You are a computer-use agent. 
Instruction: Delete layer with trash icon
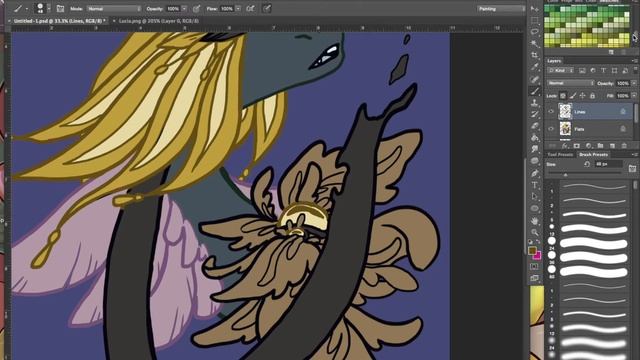pyautogui.click(x=624, y=146)
